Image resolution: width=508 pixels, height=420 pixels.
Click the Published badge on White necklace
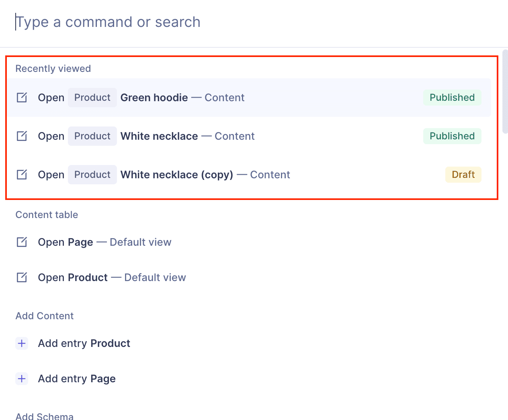(452, 136)
